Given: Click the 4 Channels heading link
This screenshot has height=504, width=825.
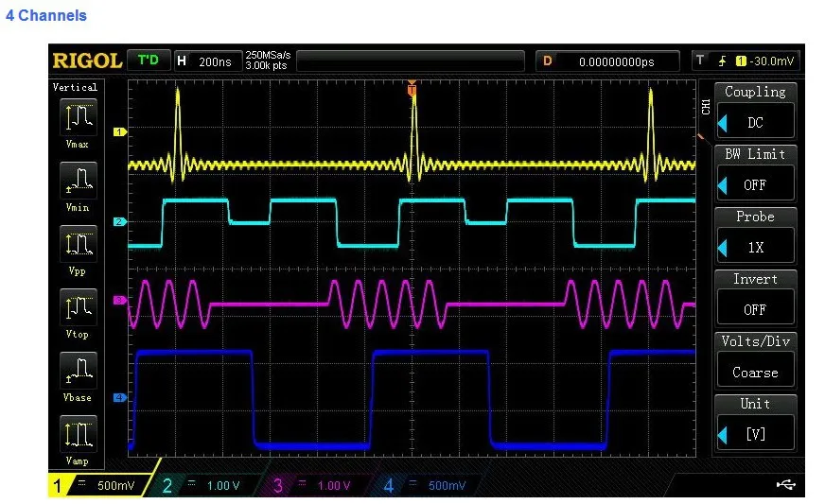Looking at the screenshot, I should pyautogui.click(x=46, y=15).
